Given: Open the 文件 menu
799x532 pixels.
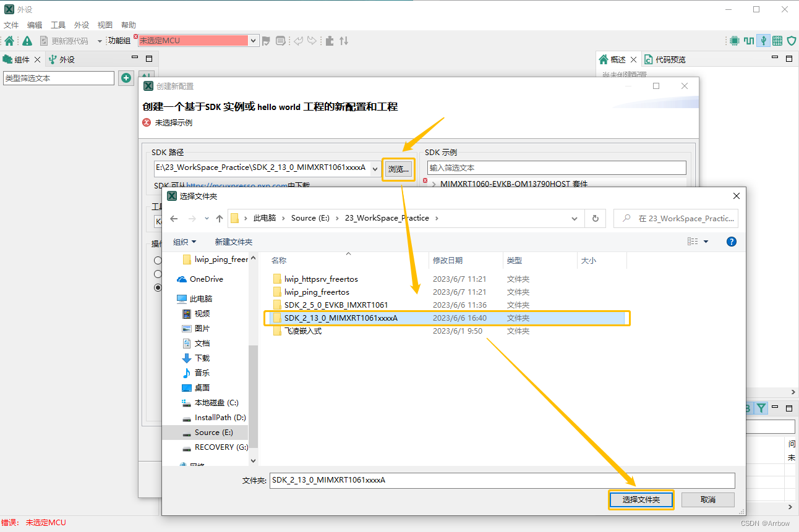Looking at the screenshot, I should [11, 25].
